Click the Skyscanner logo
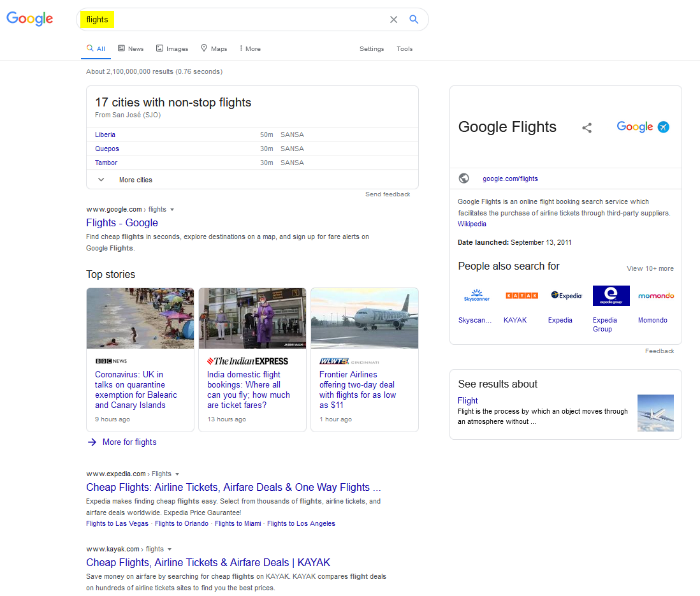This screenshot has width=700, height=596. pyautogui.click(x=476, y=296)
